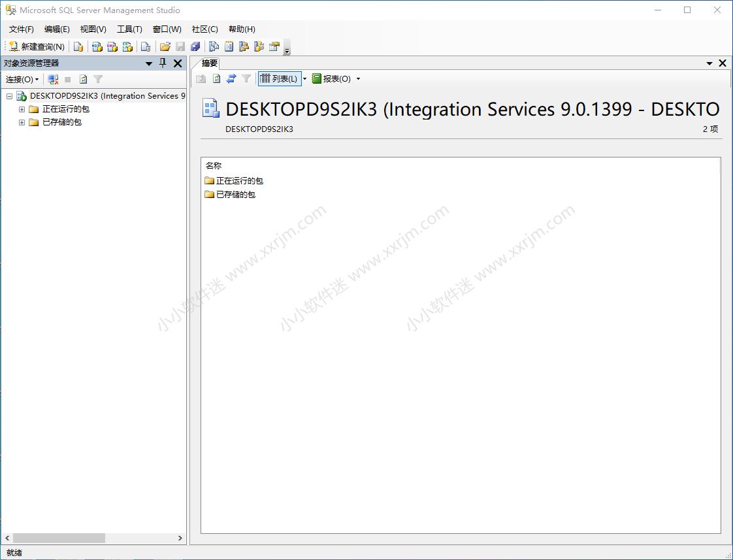Viewport: 733px width, 560px height.
Task: Pin the Object Explorer panel
Action: (163, 63)
